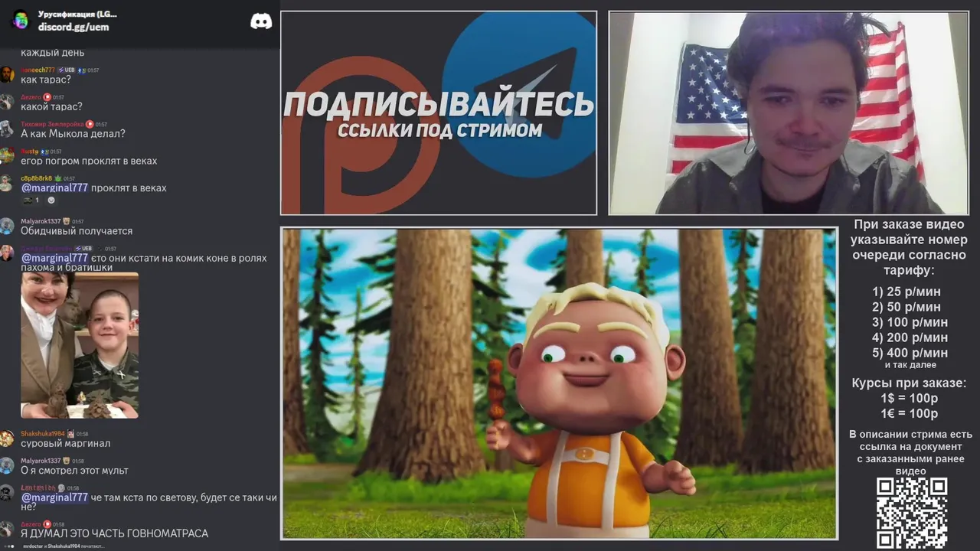The height and width of the screenshot is (551, 980).
Task: Click message 'А как Мыкола делал?'
Action: [73, 134]
